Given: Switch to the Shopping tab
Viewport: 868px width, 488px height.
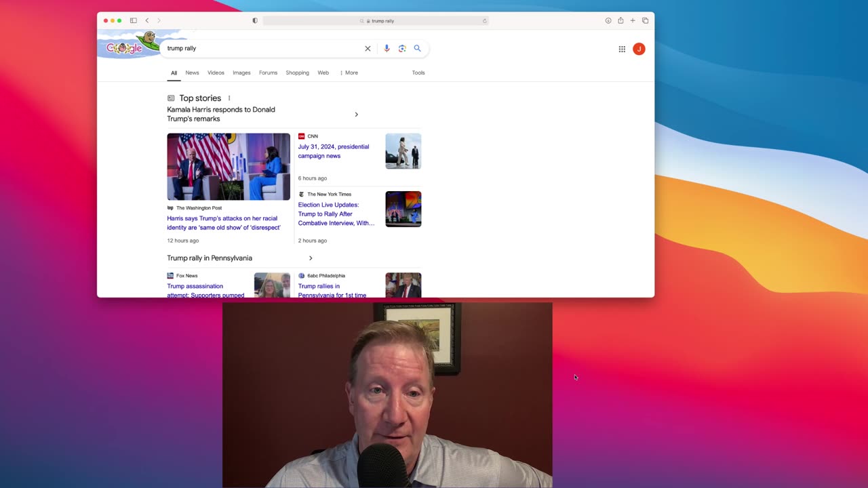Looking at the screenshot, I should pyautogui.click(x=297, y=73).
